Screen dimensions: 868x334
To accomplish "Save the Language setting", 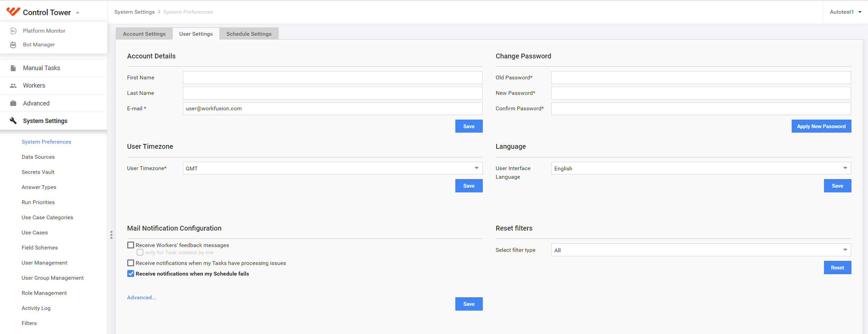I will [837, 186].
